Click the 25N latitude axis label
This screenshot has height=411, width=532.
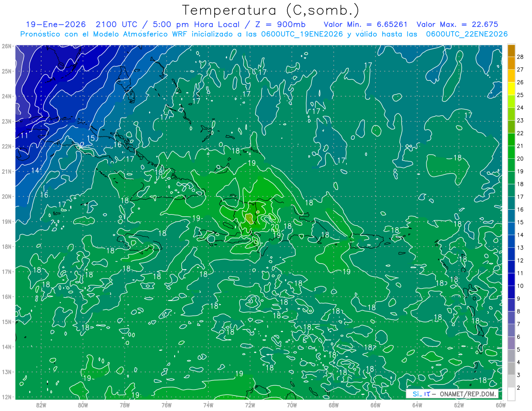(x=6, y=71)
